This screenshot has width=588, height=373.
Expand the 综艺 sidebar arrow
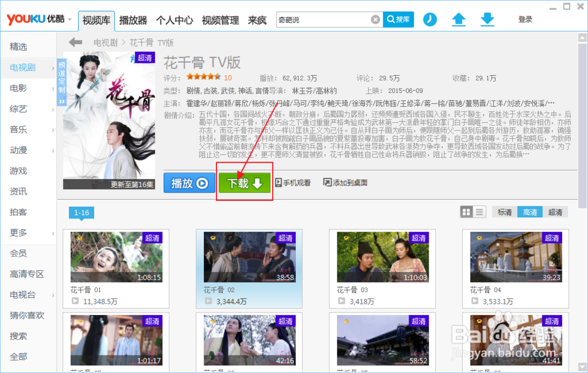click(x=53, y=109)
